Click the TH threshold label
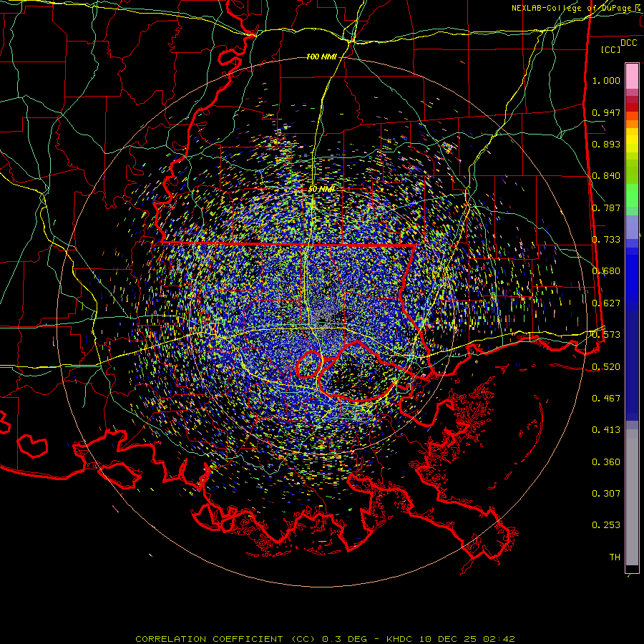This screenshot has width=644, height=644. point(615,557)
